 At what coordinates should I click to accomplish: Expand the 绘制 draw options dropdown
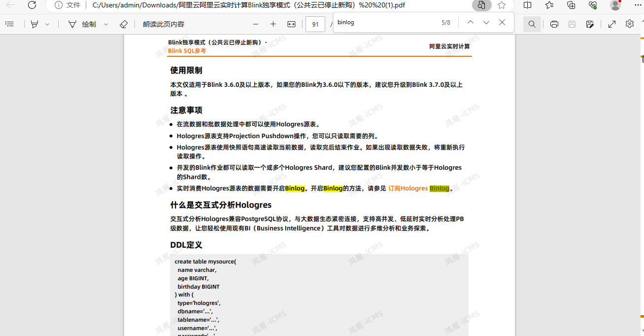tap(106, 24)
